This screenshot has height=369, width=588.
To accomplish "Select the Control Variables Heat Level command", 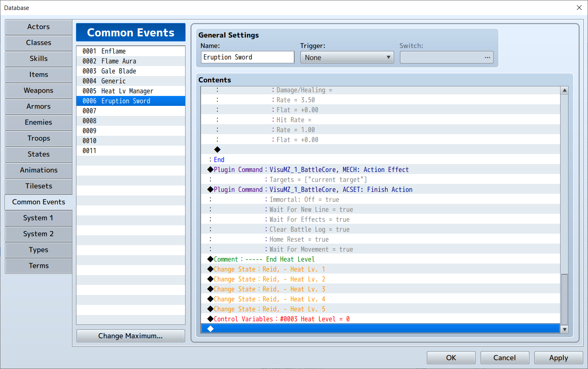I will point(381,319).
